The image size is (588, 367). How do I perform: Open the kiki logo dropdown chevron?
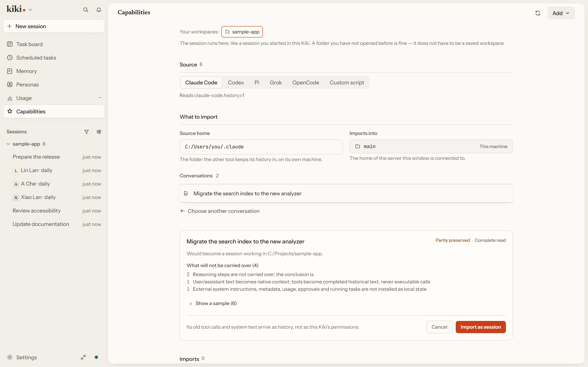point(30,10)
